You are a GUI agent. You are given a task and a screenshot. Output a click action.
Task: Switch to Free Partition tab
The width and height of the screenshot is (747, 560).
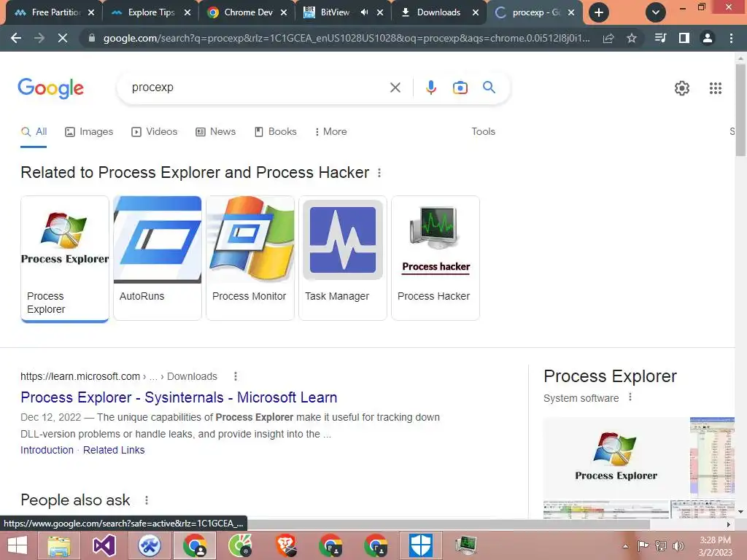[54, 12]
